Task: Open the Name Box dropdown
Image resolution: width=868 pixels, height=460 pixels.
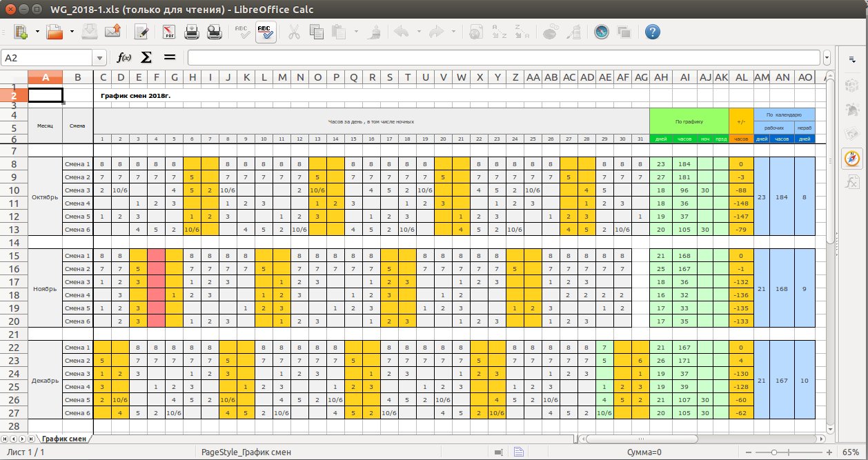Action: [x=101, y=58]
